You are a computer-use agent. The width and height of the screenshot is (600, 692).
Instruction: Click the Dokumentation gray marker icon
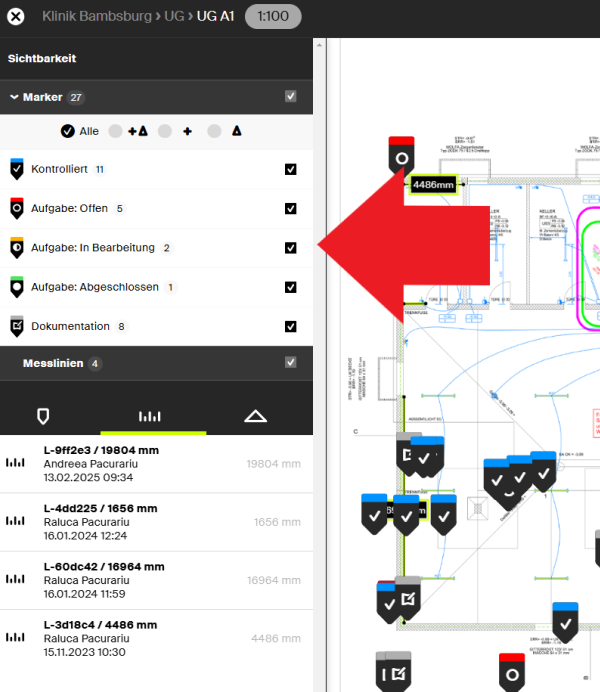click(17, 326)
